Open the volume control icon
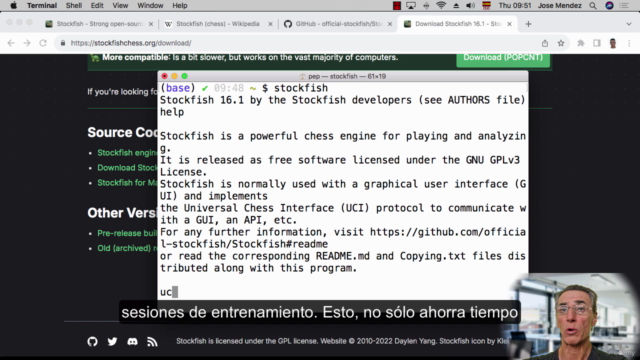The height and width of the screenshot is (360, 640). [471, 6]
